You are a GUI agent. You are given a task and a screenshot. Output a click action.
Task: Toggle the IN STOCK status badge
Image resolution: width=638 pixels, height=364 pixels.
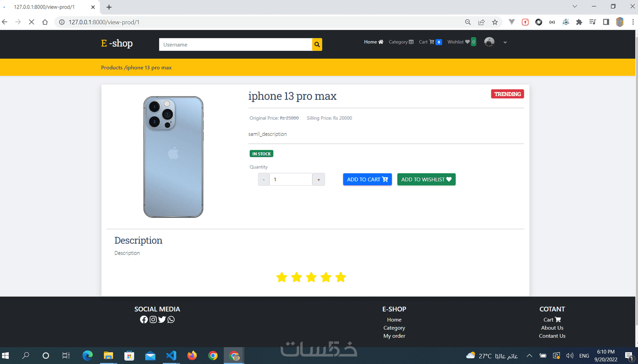[x=261, y=153]
